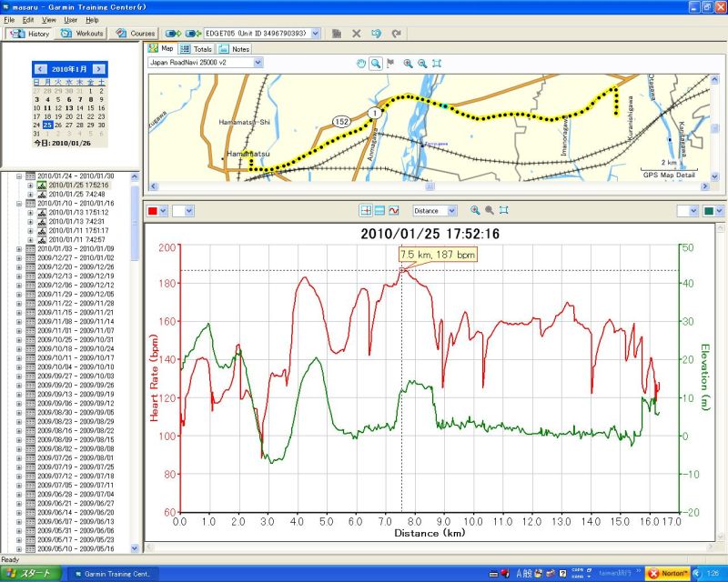728x582 pixels.
Task: Click the chart zoom out icon
Action: click(x=490, y=210)
